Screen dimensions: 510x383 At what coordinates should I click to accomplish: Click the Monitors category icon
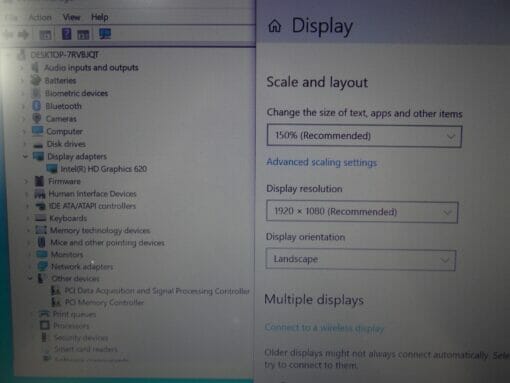click(42, 254)
